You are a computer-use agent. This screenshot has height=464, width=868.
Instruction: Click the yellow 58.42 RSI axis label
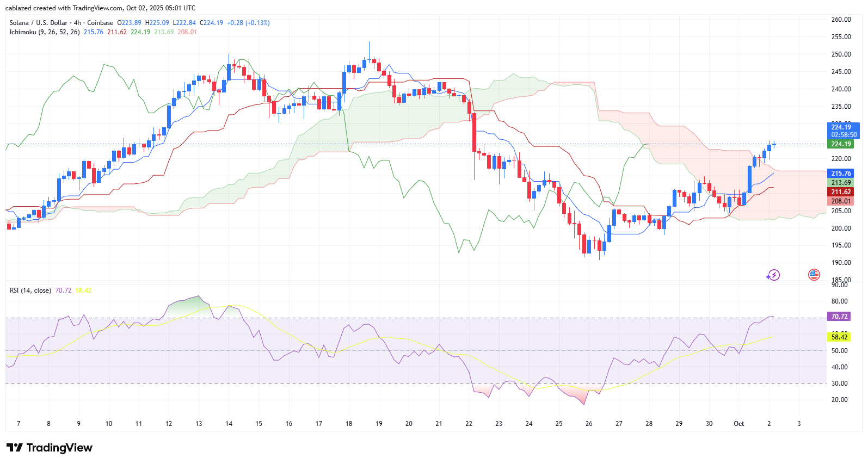click(839, 337)
